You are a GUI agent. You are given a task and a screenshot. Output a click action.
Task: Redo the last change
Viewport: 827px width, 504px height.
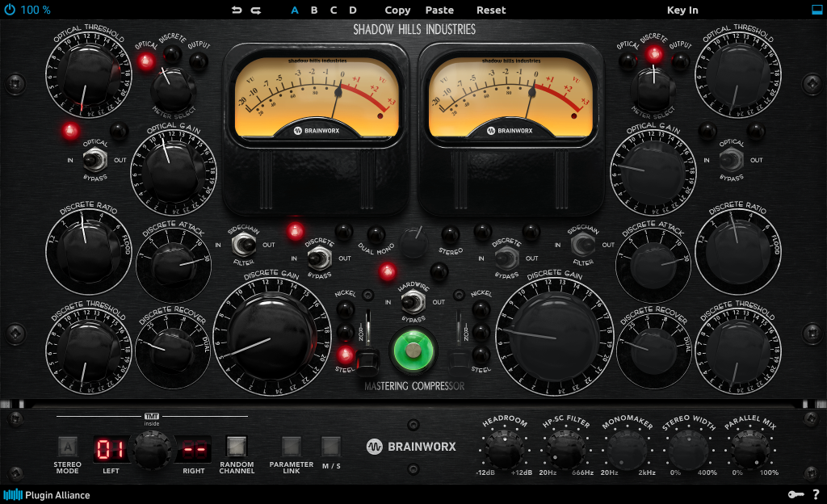click(x=256, y=10)
